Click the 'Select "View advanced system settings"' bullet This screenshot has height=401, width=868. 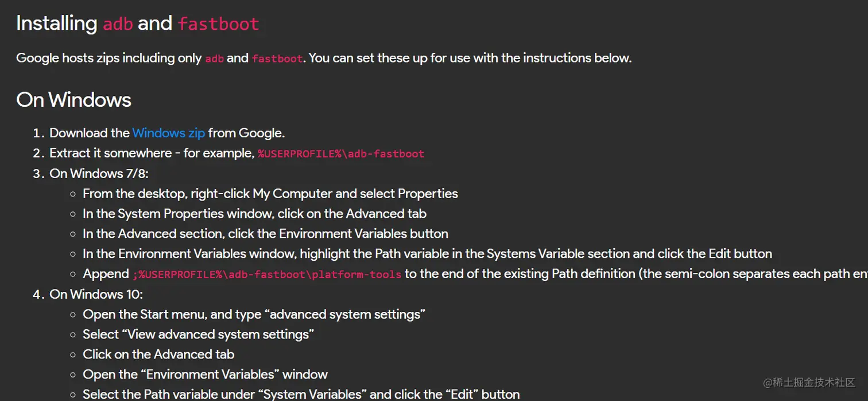pyautogui.click(x=198, y=334)
